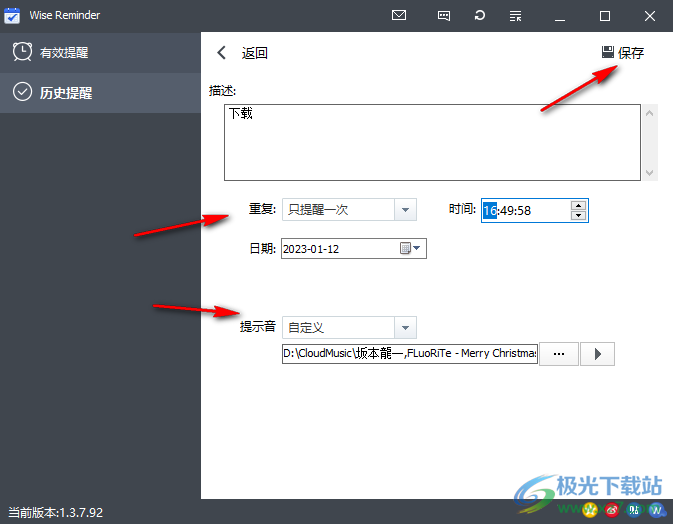The height and width of the screenshot is (524, 673).
Task: Increase time with the up spinner arrow
Action: [x=578, y=206]
